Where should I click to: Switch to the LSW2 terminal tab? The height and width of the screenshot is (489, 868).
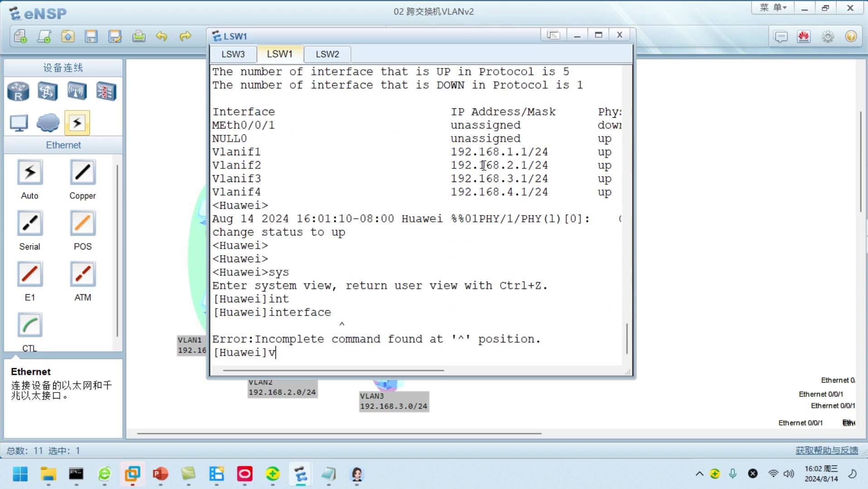pos(327,54)
